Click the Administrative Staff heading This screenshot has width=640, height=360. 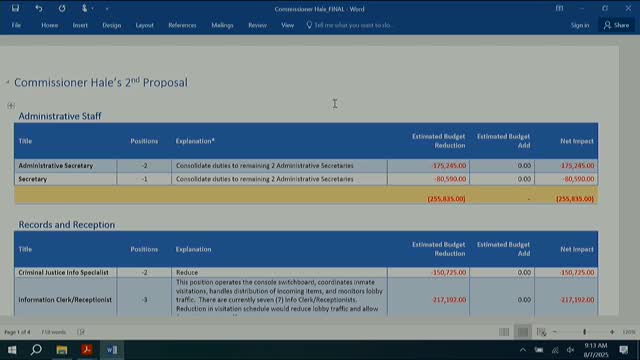click(60, 116)
